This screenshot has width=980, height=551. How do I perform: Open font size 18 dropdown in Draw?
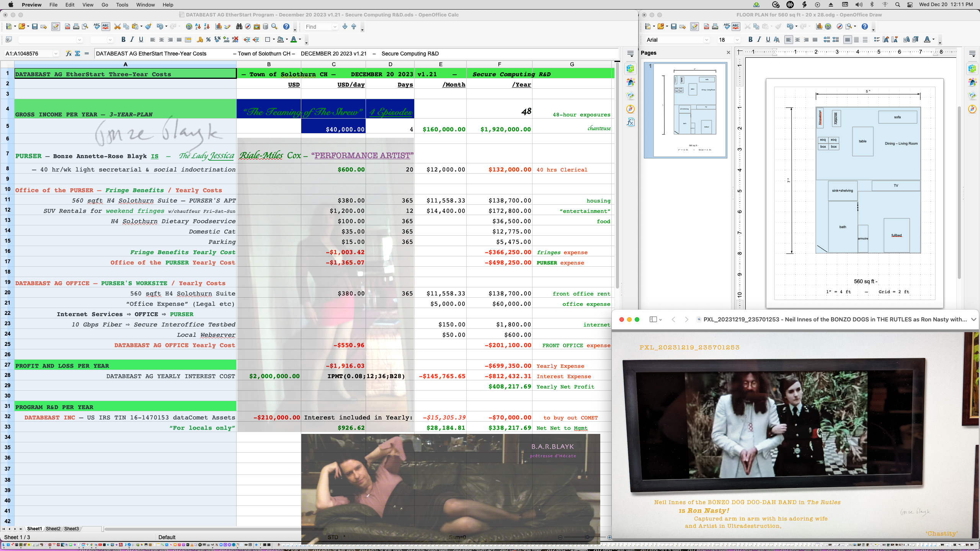click(x=737, y=40)
